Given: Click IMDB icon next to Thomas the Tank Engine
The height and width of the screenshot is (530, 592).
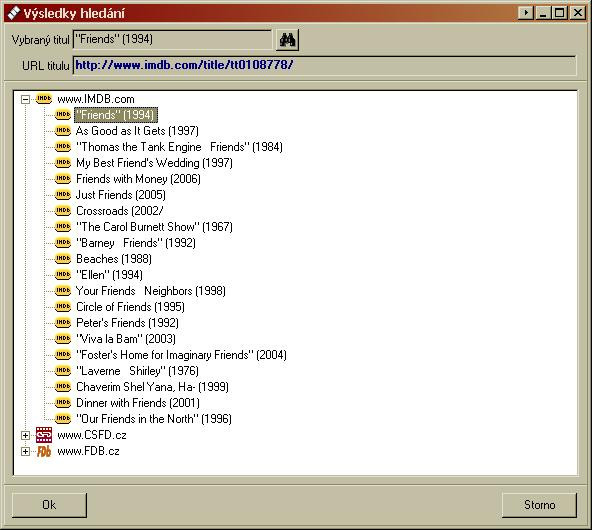Looking at the screenshot, I should [63, 146].
